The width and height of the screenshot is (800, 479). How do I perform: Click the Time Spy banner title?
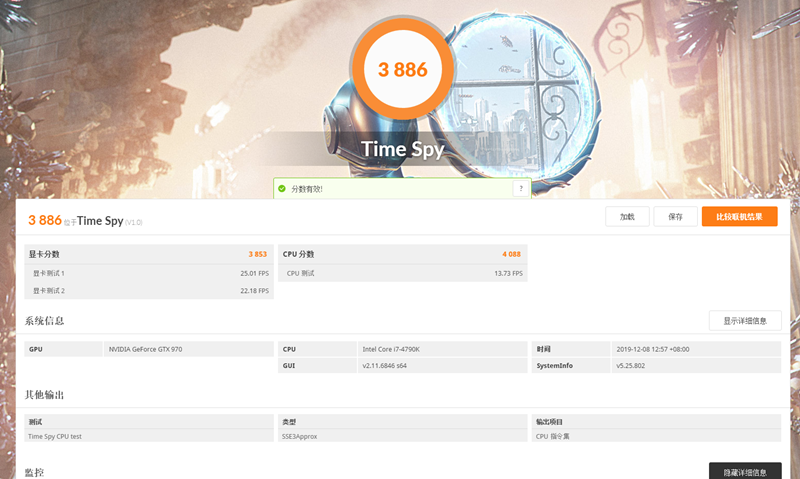(403, 149)
